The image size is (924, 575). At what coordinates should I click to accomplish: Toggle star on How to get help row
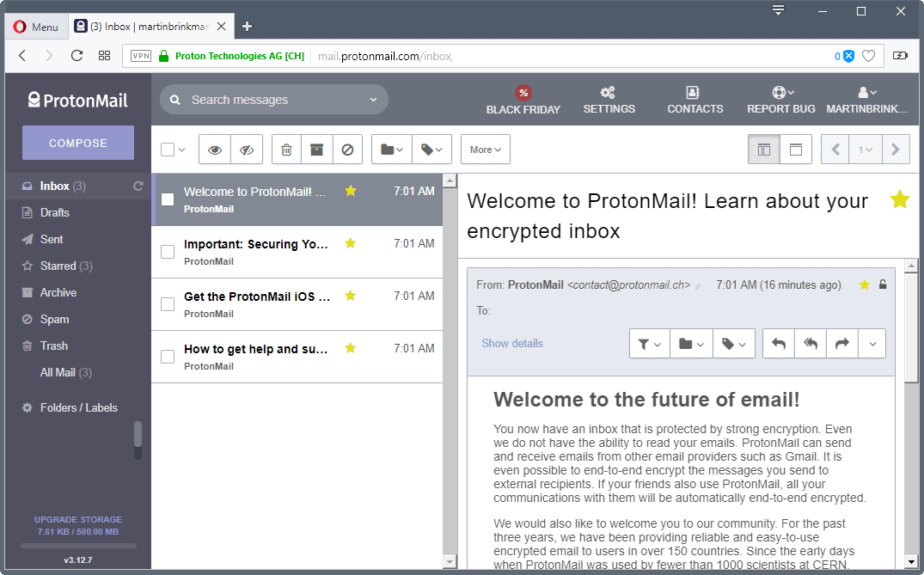point(351,348)
